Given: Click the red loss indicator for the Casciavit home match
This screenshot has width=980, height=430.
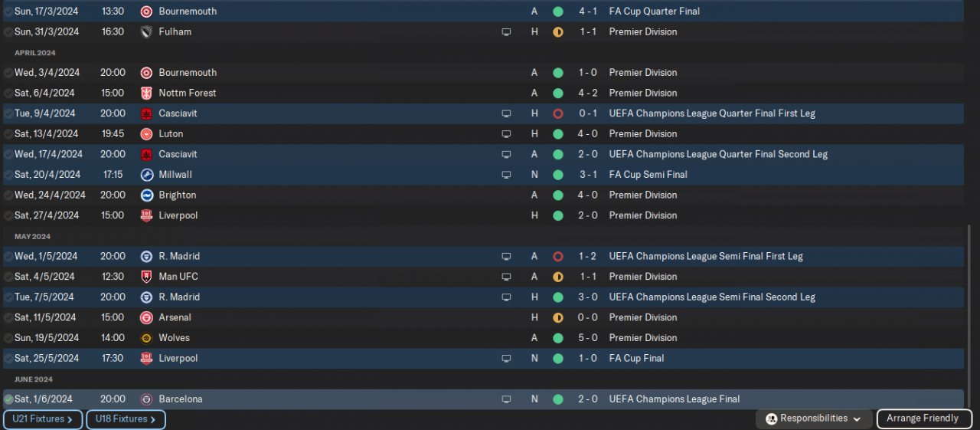Looking at the screenshot, I should point(558,113).
